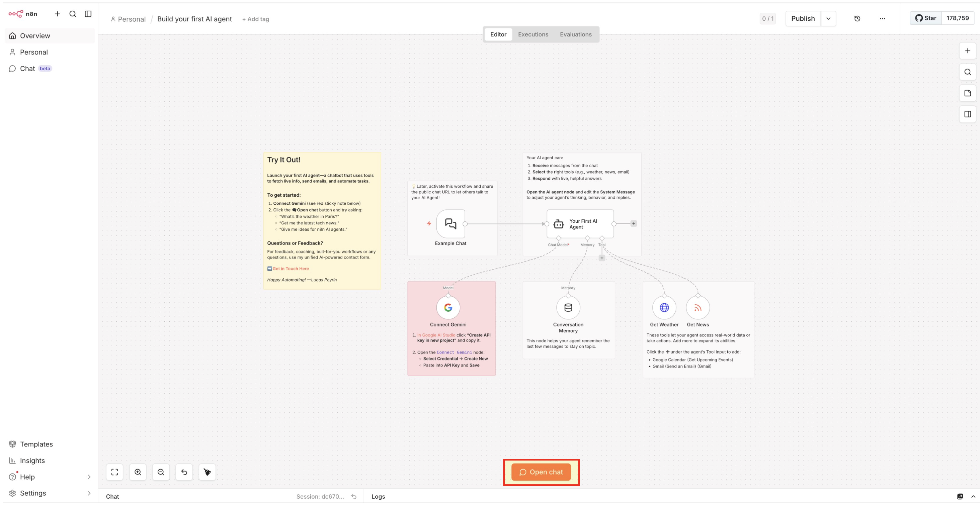Zoom in on the canvas
Screen dimensions: 980x505
(138, 472)
